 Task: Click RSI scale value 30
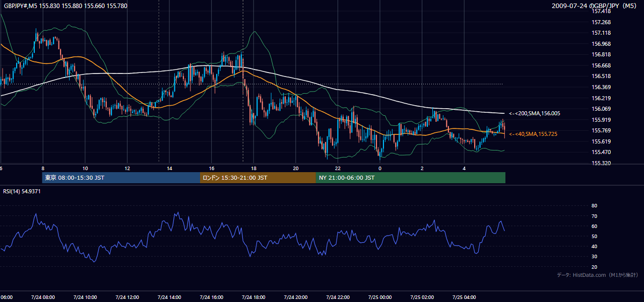[594, 257]
